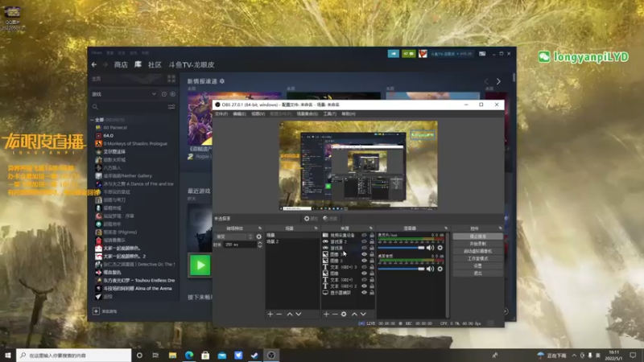
Task: Toggle visibility of 视频采集设备 source
Action: click(x=364, y=235)
